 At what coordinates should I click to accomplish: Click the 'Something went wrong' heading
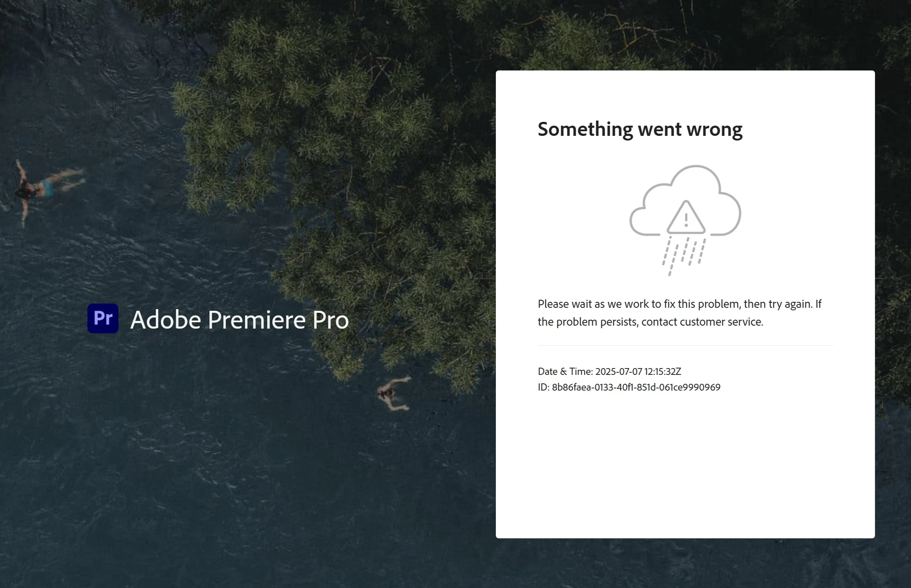point(640,129)
